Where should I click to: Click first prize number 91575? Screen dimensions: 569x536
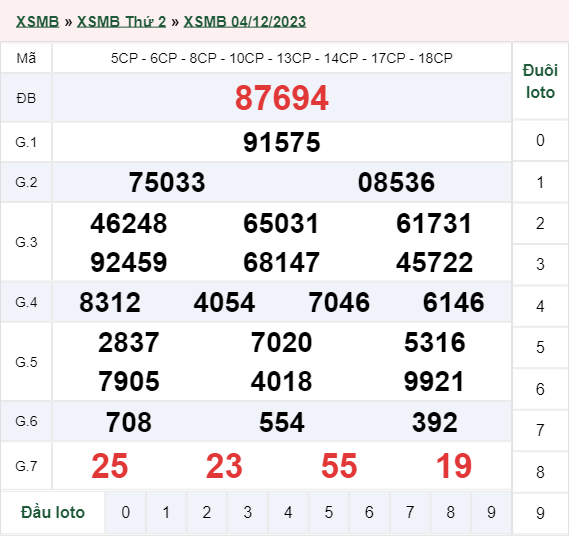click(282, 142)
